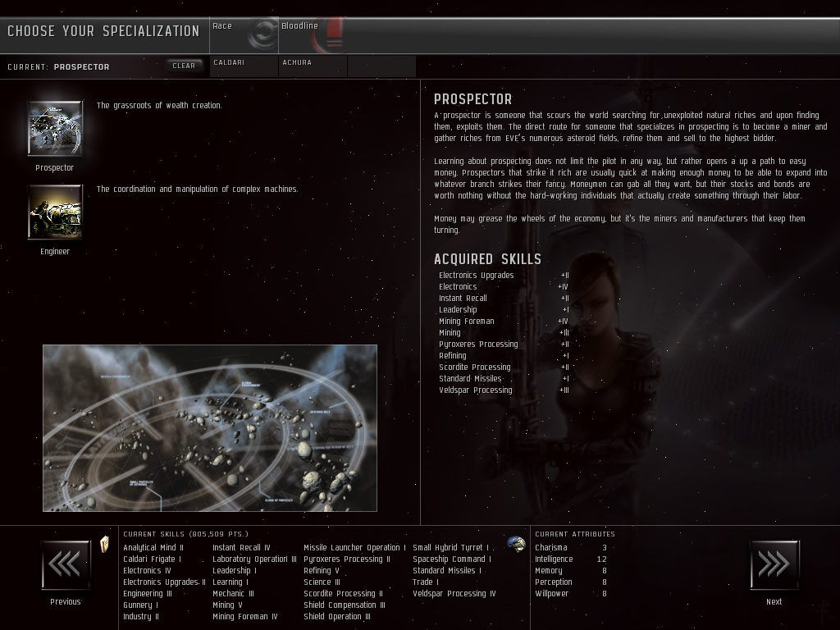Click the Engineer label under icon
This screenshot has width=840, height=630.
point(55,251)
